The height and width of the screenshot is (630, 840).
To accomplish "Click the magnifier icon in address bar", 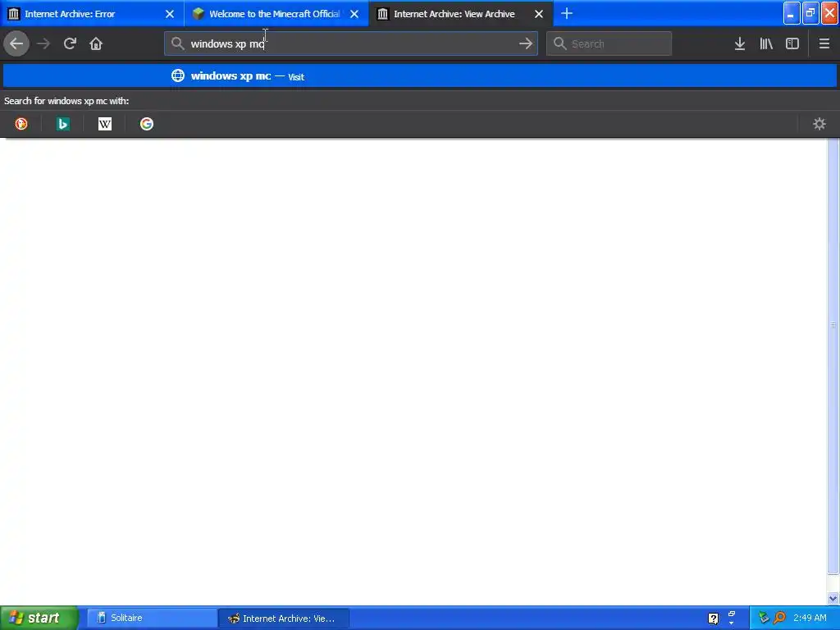I will [178, 43].
